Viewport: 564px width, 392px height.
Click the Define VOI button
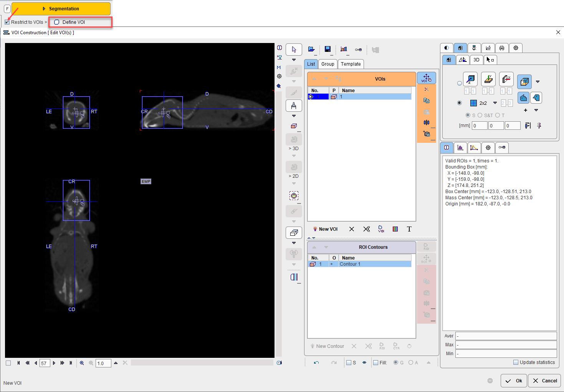coord(80,22)
